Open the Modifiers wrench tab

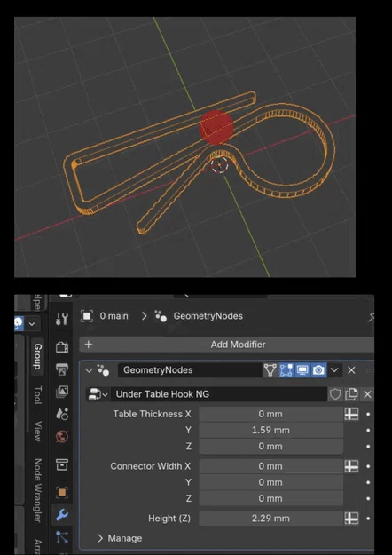62,515
